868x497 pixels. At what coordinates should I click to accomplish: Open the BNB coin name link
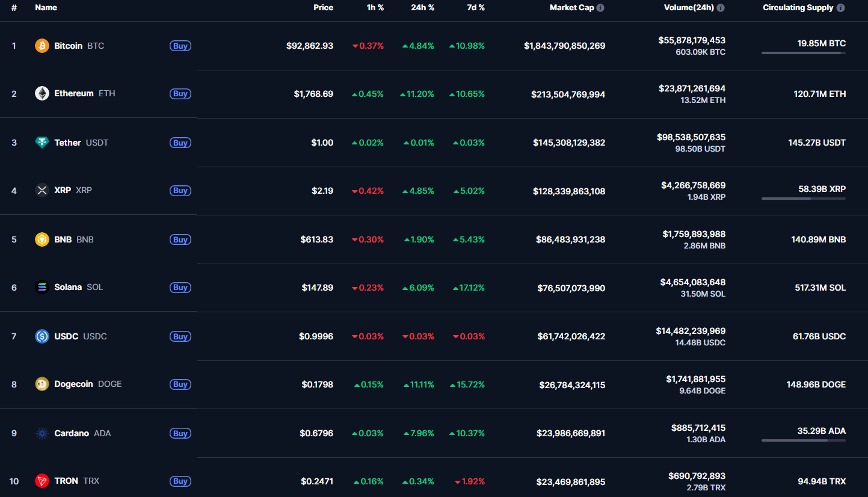(63, 239)
